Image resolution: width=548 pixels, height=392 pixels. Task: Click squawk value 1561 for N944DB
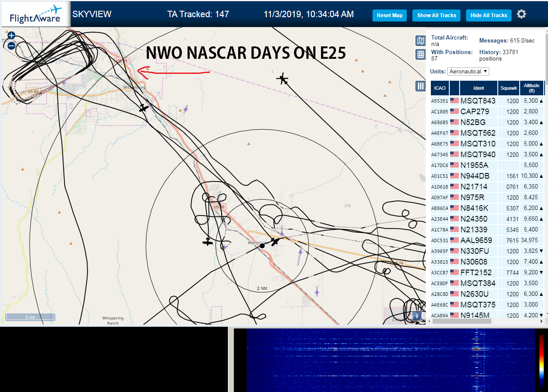coord(512,176)
